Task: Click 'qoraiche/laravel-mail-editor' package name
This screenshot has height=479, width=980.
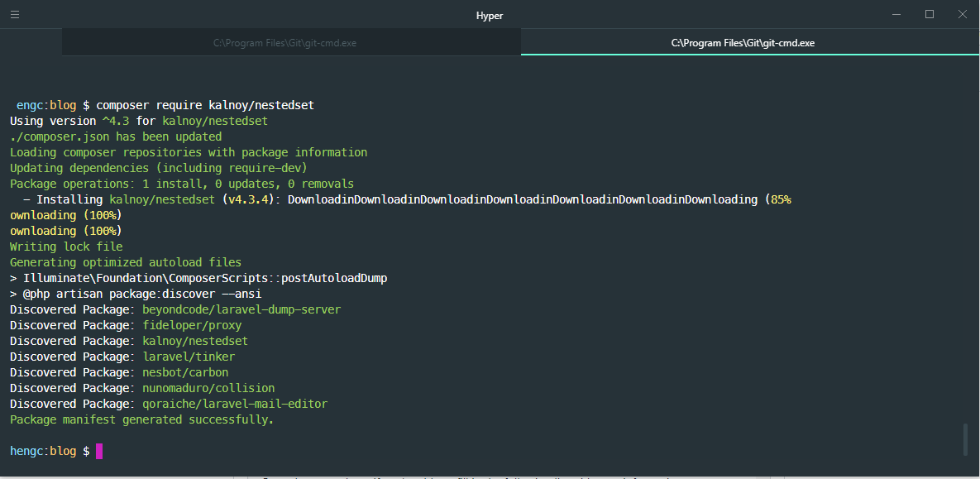Action: point(235,404)
